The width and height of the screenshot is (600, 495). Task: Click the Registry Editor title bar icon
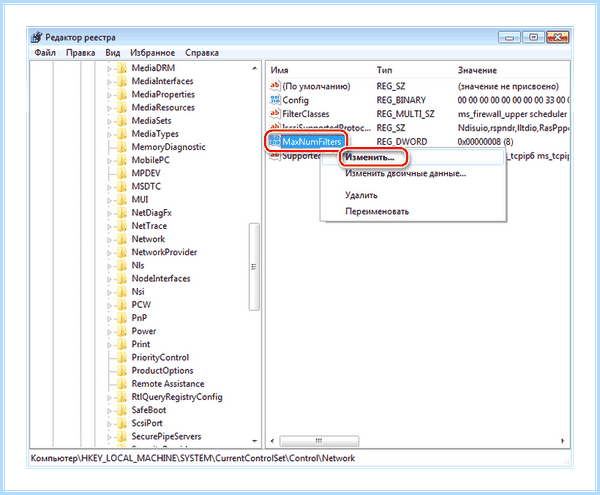click(36, 37)
